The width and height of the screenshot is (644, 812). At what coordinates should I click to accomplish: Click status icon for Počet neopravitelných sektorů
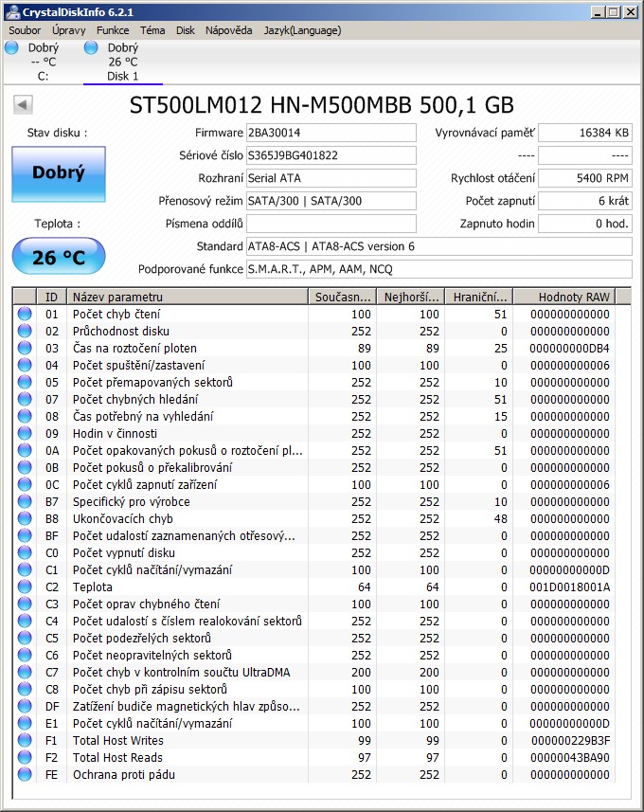(x=25, y=655)
